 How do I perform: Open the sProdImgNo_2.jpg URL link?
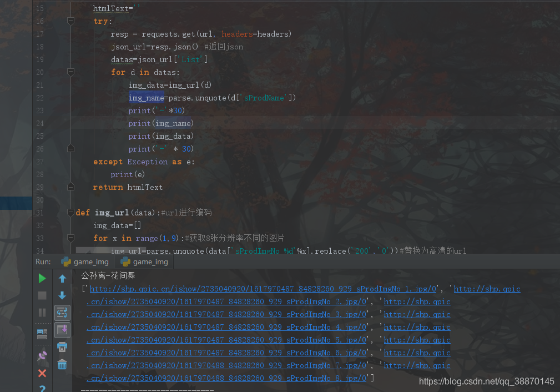(226, 301)
